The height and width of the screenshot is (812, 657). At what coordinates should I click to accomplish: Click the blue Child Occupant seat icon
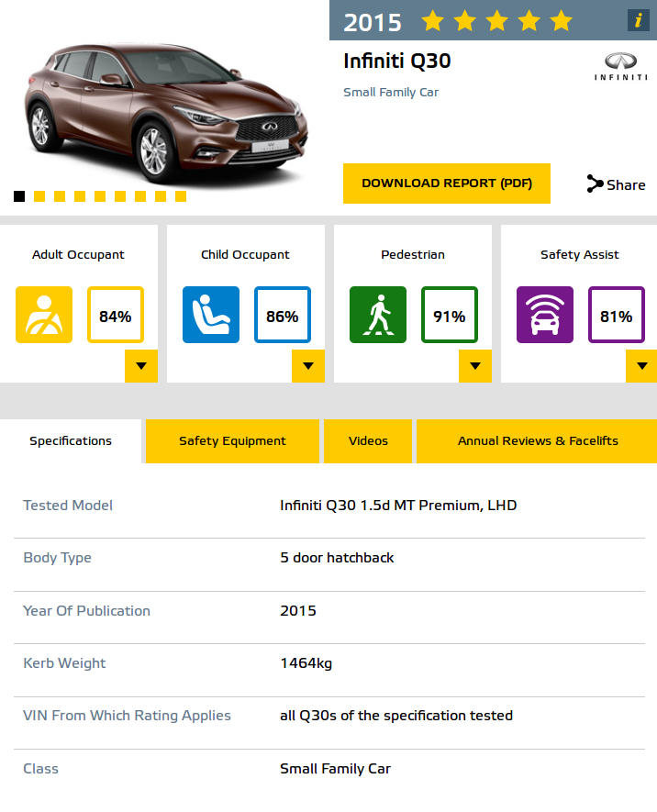tap(211, 315)
